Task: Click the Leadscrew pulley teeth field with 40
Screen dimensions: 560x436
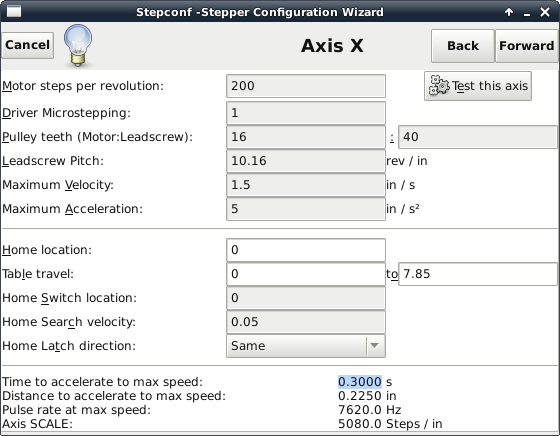Action: pyautogui.click(x=478, y=137)
